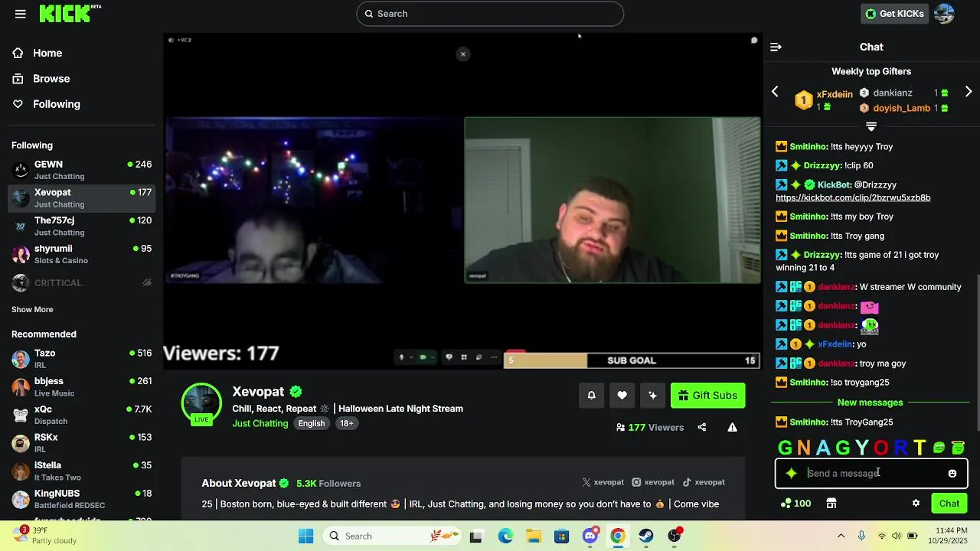Go to next top gifters page
Screen dimensions: 980x551
[x=969, y=93]
